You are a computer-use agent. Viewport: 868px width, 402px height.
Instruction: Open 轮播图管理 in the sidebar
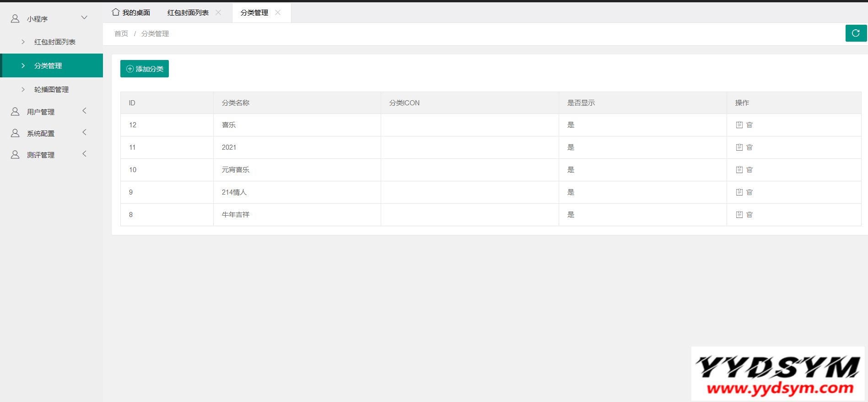(x=51, y=90)
